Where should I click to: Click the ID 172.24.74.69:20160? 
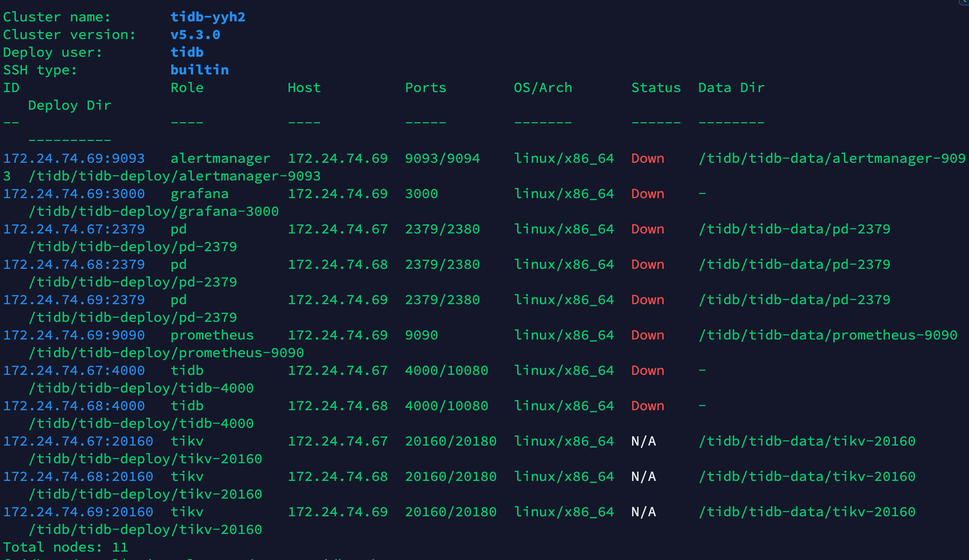(78, 512)
